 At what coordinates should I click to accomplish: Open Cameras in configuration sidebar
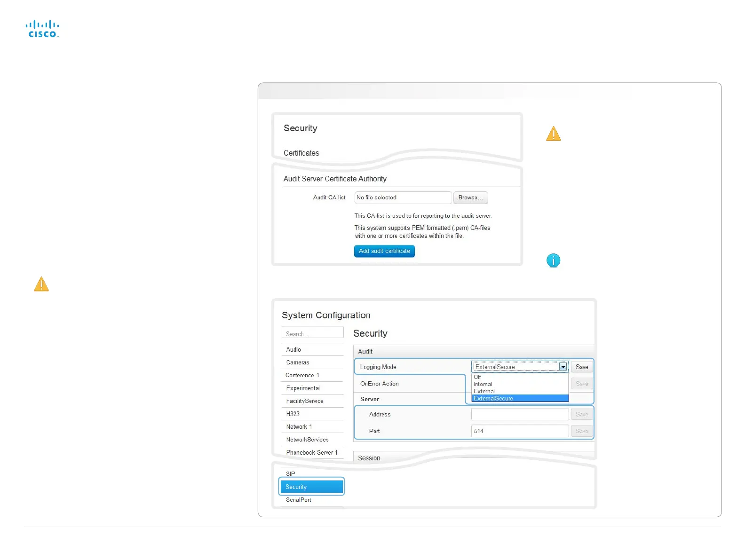(x=312, y=363)
